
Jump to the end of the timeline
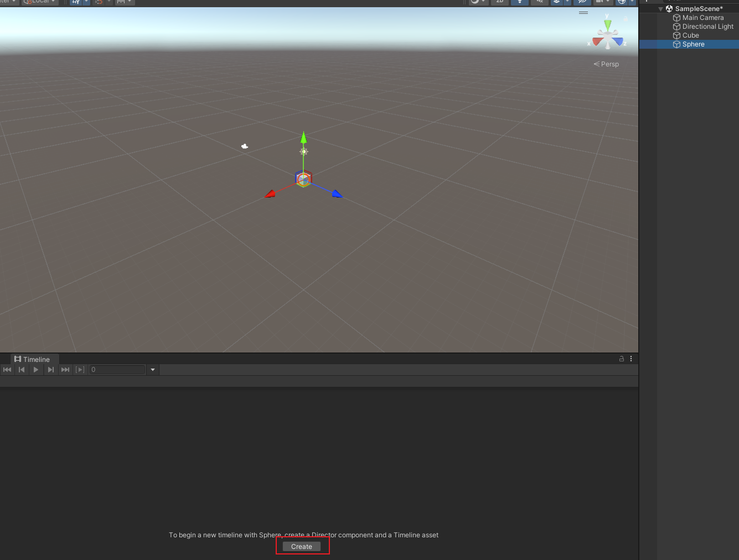pyautogui.click(x=65, y=370)
